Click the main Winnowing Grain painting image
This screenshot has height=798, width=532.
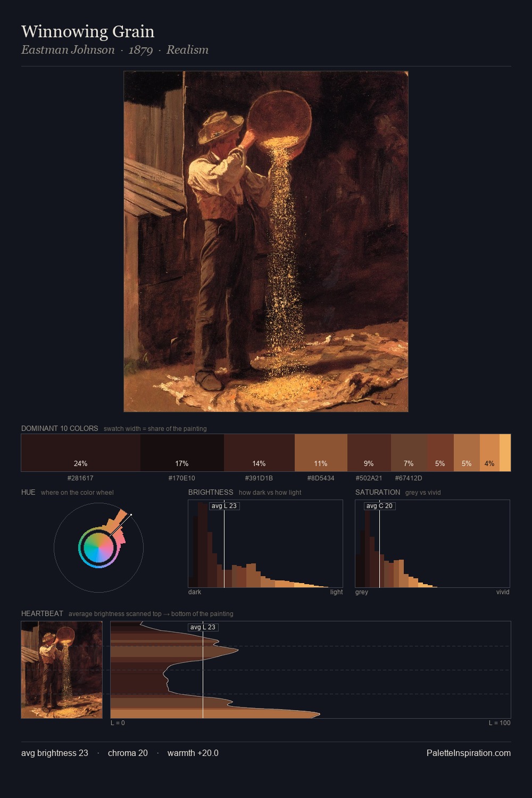tap(266, 242)
